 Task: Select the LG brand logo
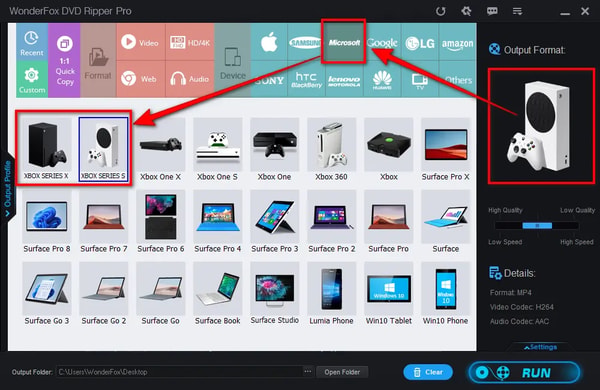[420, 42]
